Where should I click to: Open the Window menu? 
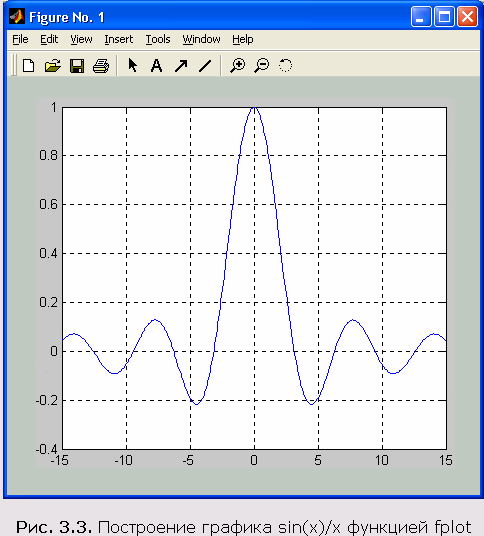coord(201,39)
